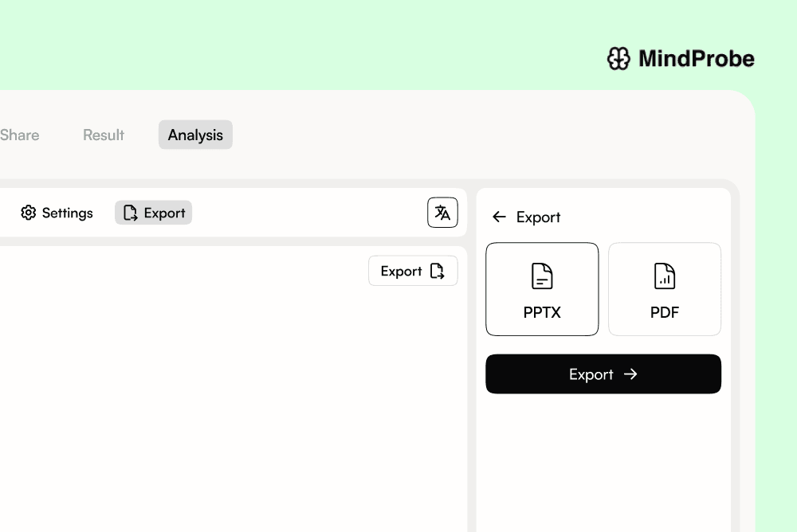Click the Export icon in the toolbar
Viewport: 797px width, 532px height.
coord(130,213)
